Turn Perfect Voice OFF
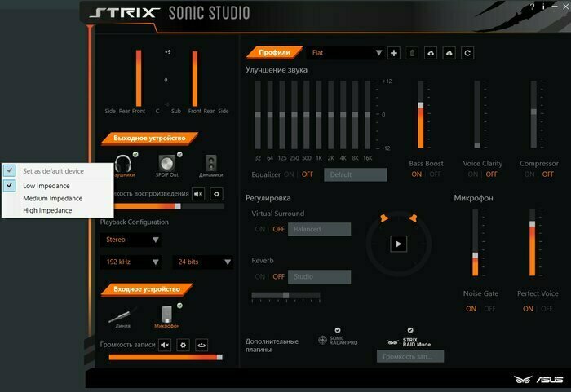Image resolution: width=571 pixels, height=392 pixels. [547, 309]
